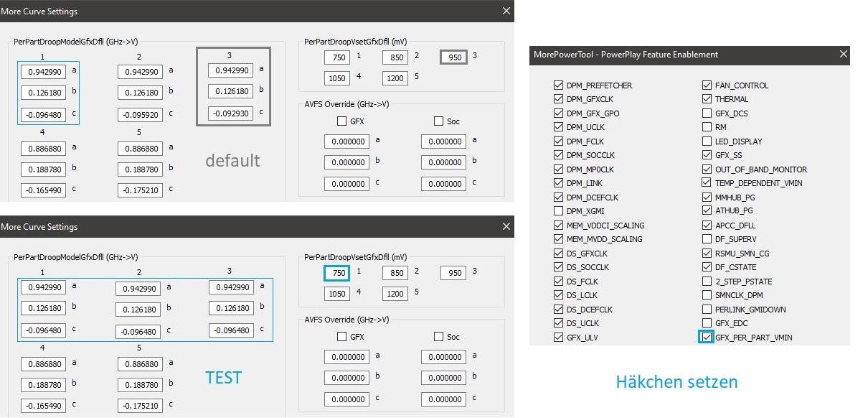Toggle the GFX_SS checkbox

click(x=707, y=155)
